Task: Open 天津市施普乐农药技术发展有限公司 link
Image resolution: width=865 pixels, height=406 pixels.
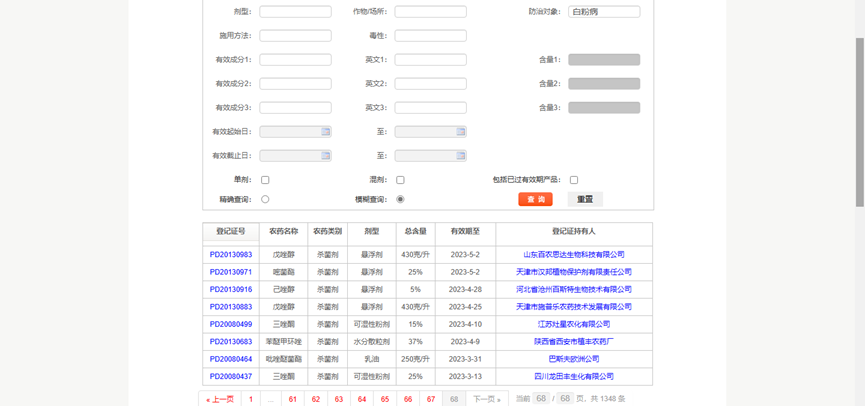Action: tap(574, 307)
